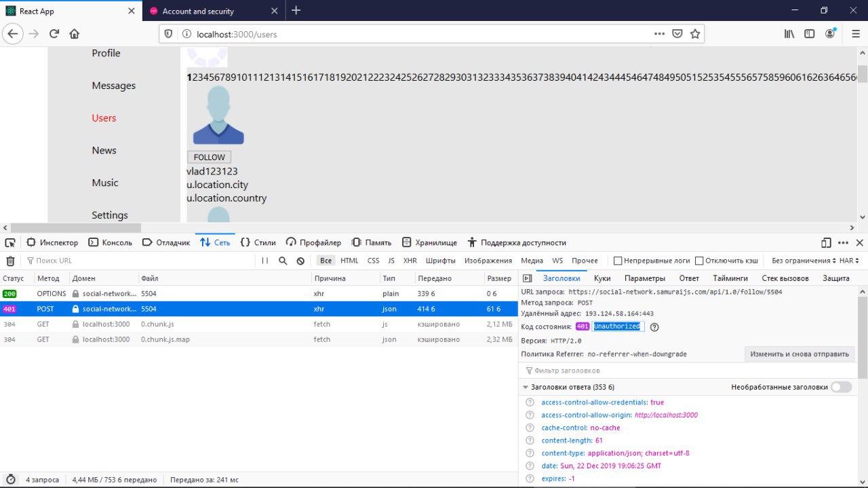The height and width of the screenshot is (488, 868).
Task: Switch to the Консоль devtools tab
Action: (111, 242)
